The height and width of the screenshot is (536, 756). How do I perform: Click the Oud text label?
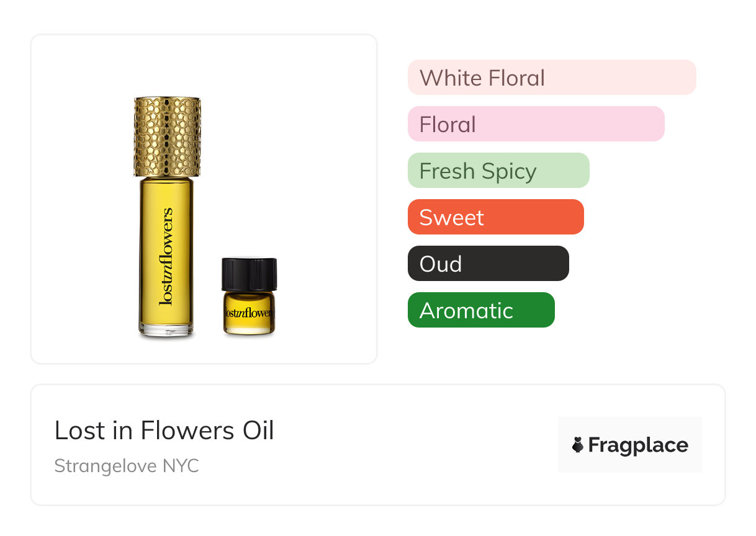click(441, 264)
